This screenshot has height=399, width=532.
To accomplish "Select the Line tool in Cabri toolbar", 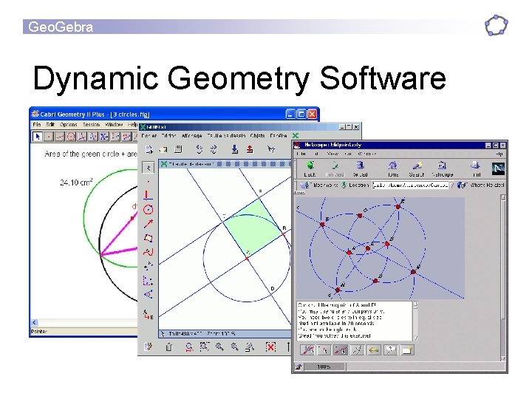I will pyautogui.click(x=60, y=137).
